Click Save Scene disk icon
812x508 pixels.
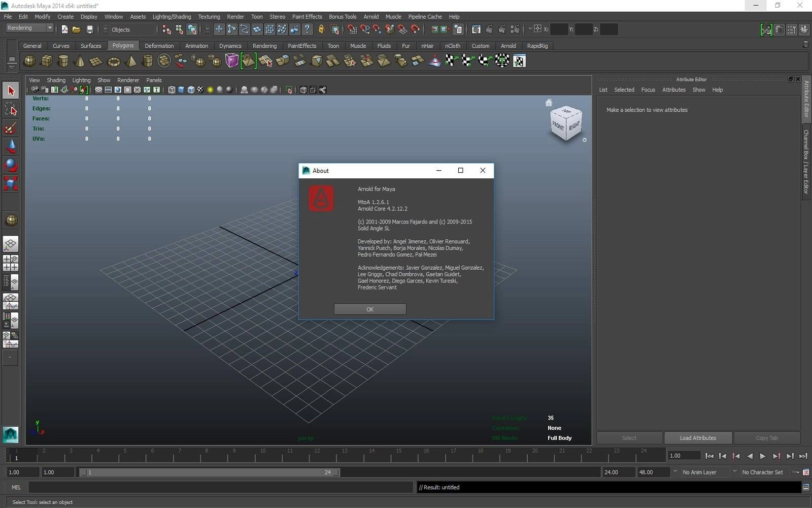90,29
